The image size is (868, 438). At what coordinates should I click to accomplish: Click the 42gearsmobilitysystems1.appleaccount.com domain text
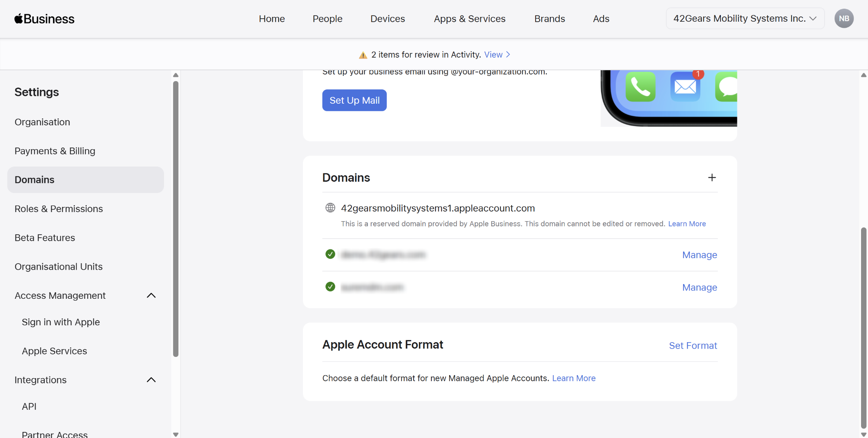click(438, 208)
